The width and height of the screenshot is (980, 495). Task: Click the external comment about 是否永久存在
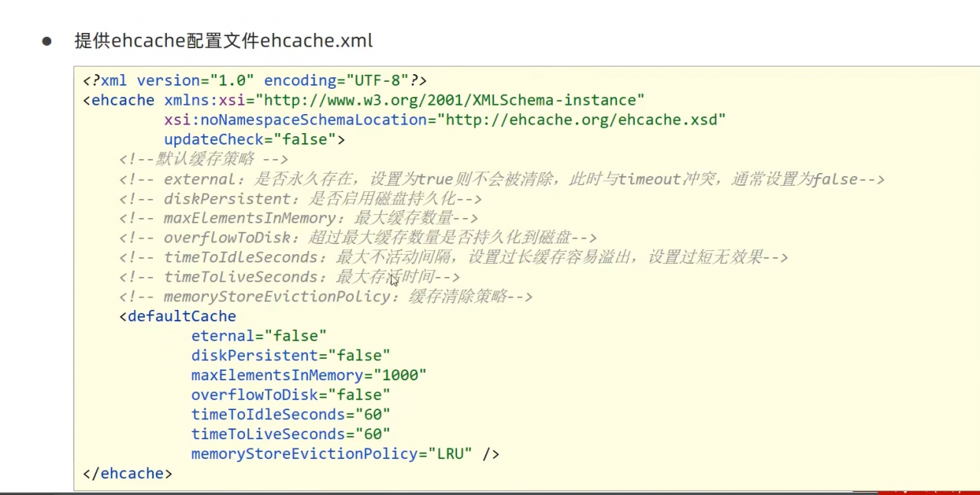501,179
